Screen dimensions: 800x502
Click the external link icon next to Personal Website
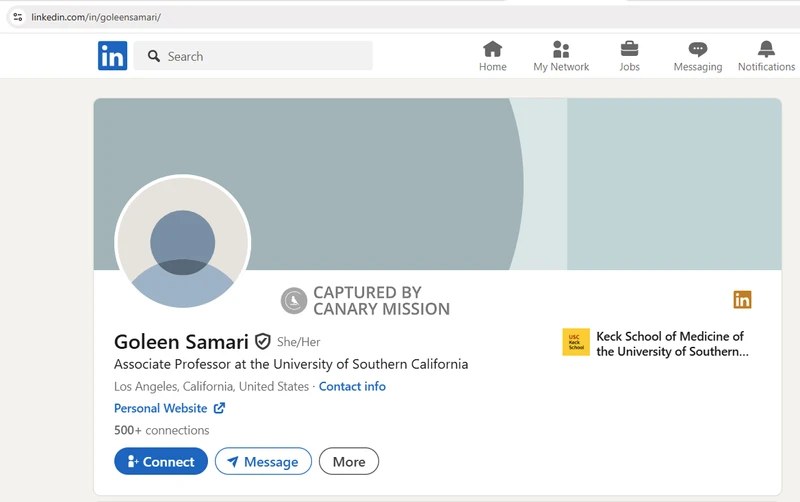point(219,408)
